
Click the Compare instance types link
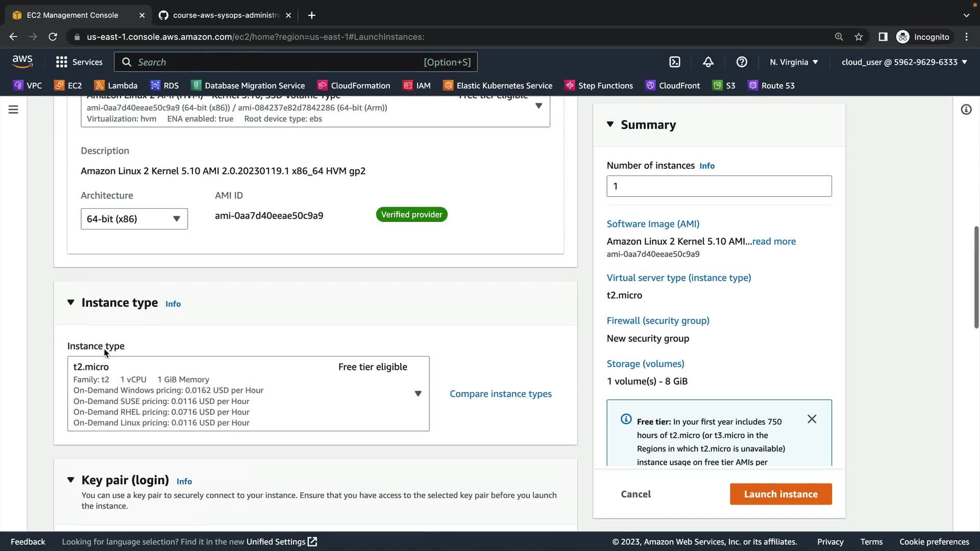(x=500, y=394)
